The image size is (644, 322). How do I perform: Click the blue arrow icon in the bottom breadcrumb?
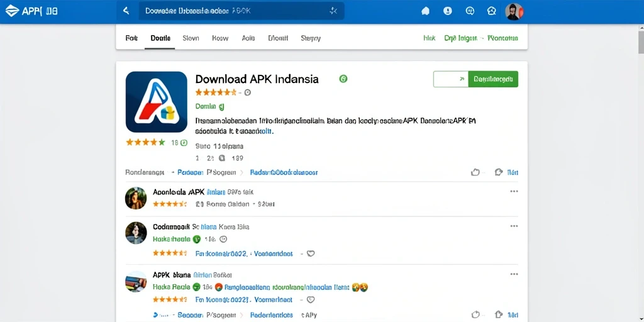156,315
